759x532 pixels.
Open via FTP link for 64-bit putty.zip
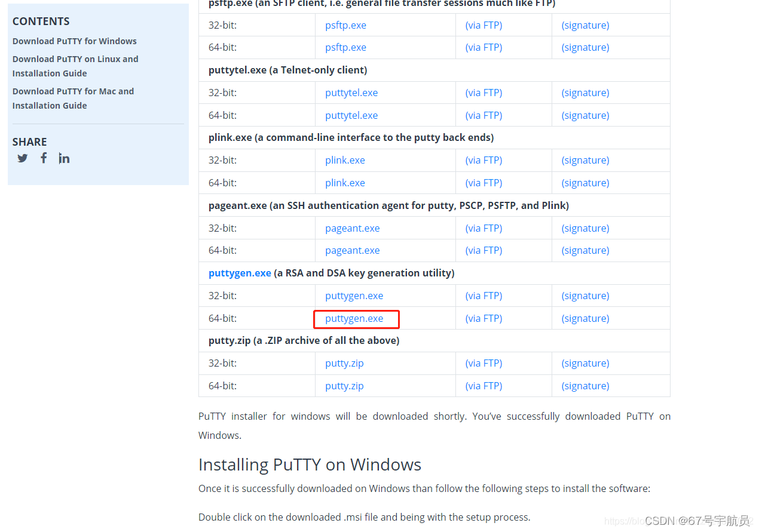coord(483,386)
